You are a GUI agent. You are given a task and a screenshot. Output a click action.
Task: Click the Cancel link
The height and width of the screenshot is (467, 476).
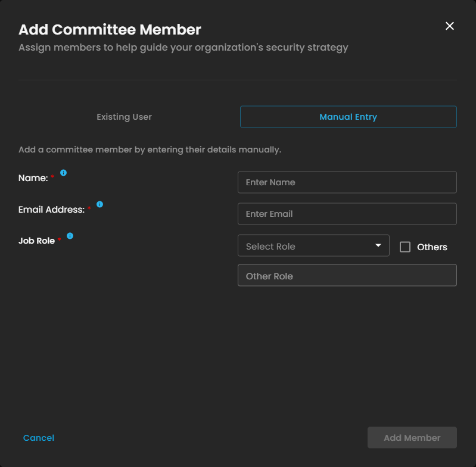[x=39, y=438]
